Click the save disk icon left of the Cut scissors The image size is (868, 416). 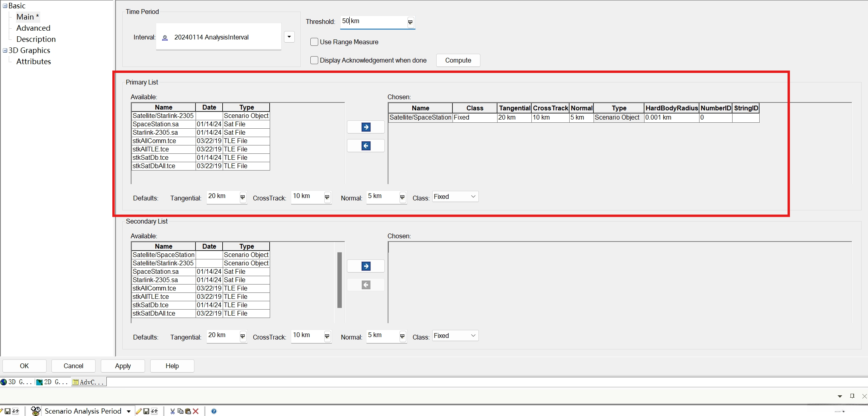(146, 411)
